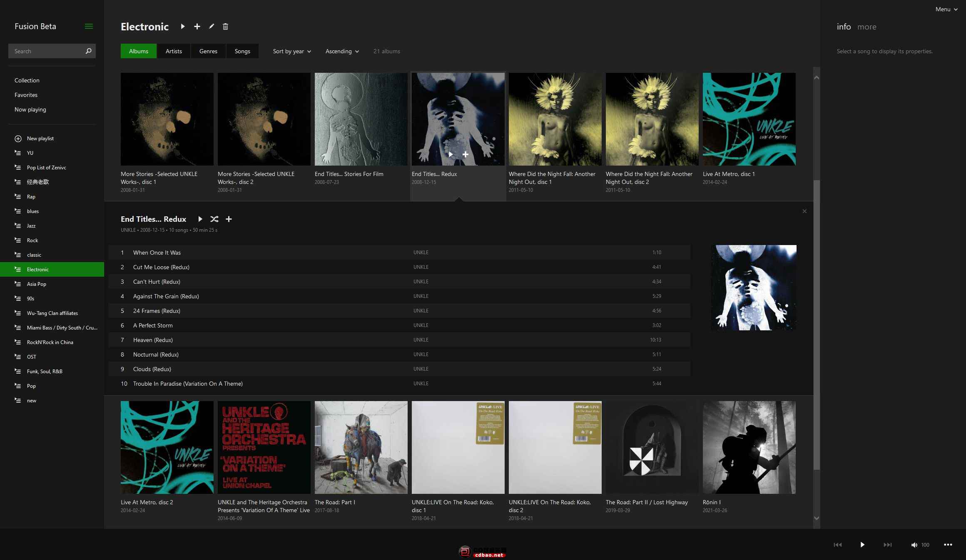966x560 pixels.
Task: Open the Rap playlist
Action: coord(52,197)
